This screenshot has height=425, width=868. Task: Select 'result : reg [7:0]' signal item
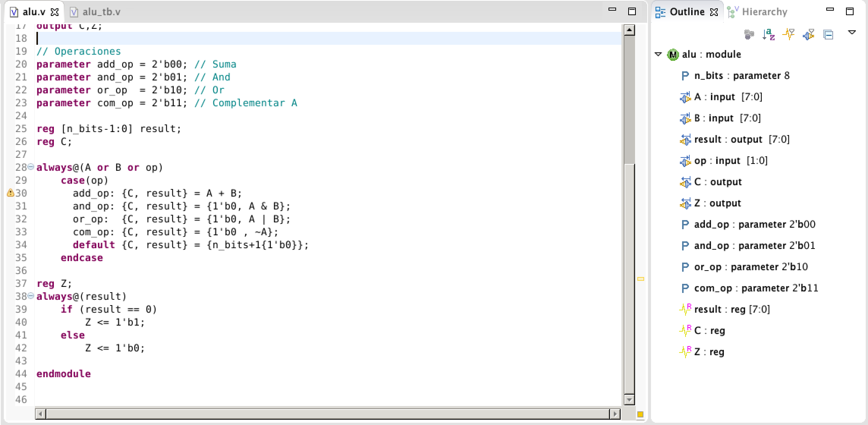pos(731,309)
